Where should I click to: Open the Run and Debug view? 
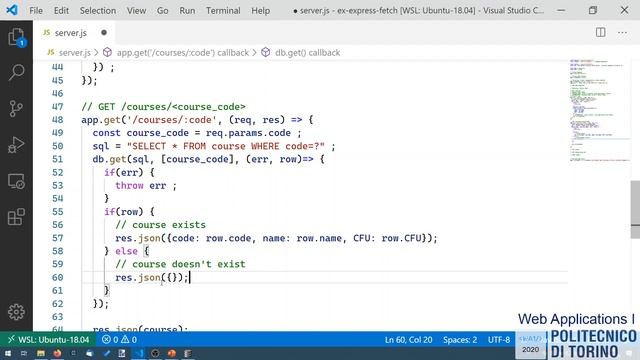16,145
